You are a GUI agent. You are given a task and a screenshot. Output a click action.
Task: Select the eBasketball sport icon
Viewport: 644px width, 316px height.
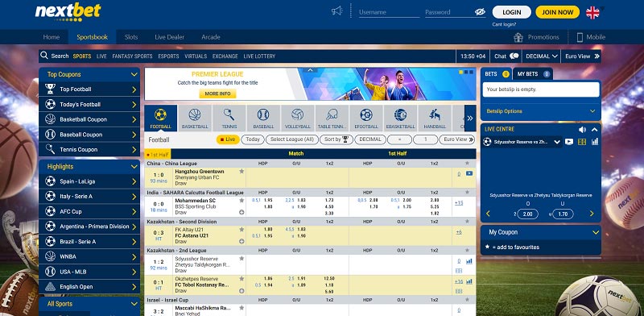click(x=400, y=118)
